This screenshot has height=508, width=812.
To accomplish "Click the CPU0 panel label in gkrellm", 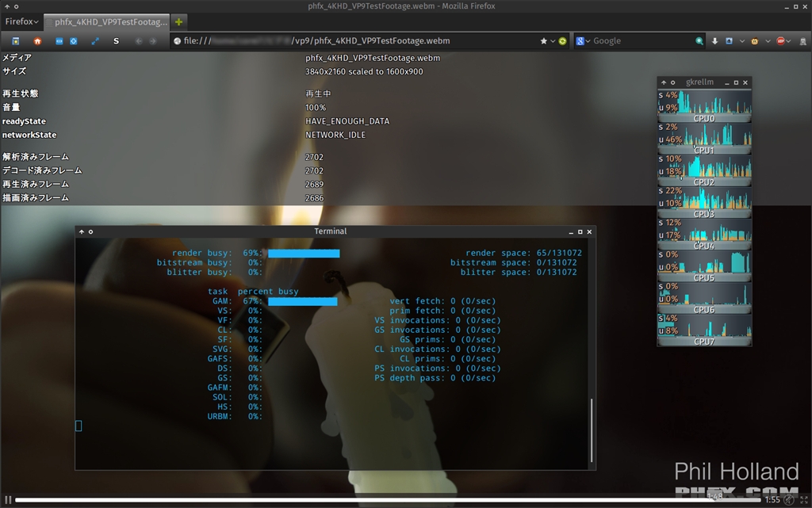I will pyautogui.click(x=704, y=118).
